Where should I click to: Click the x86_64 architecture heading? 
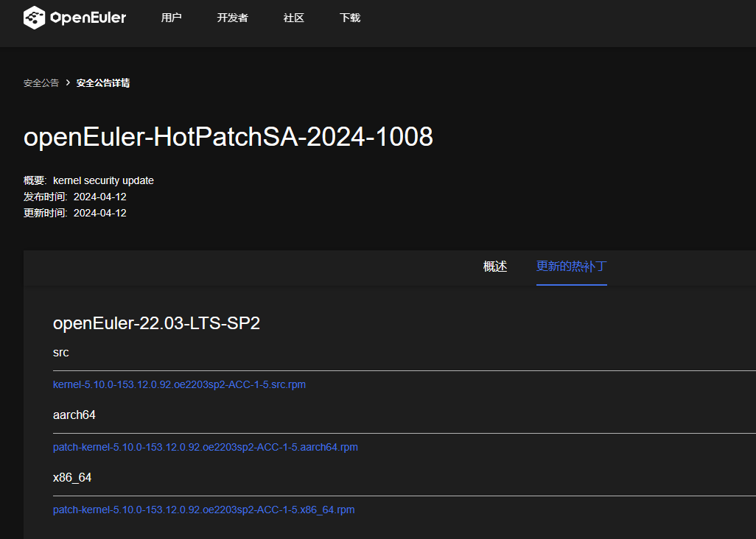click(72, 478)
